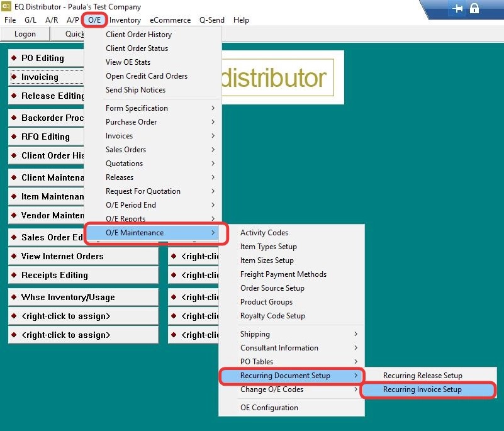Open the Help menu
Viewport: 504px width, 431px height.
click(241, 20)
